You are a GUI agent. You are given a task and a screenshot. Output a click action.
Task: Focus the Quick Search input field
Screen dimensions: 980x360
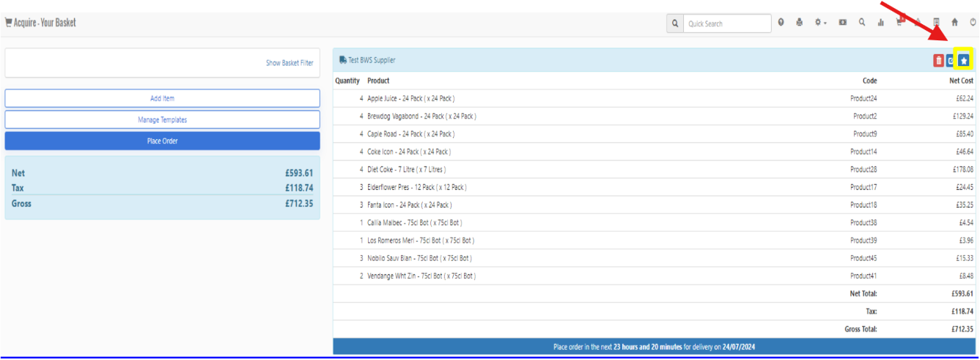pos(728,23)
